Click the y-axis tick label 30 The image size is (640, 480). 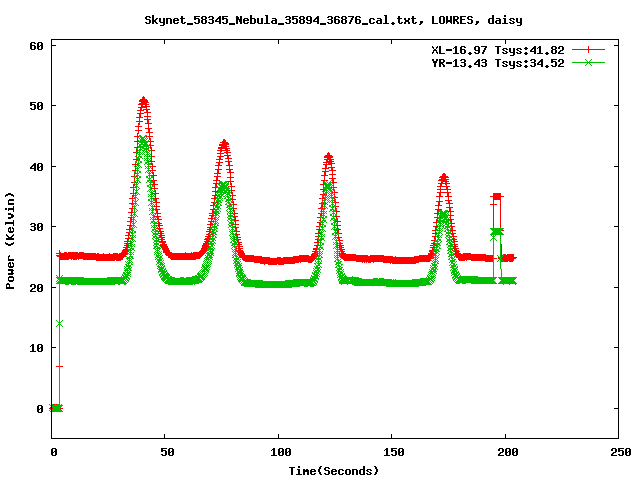[36, 227]
